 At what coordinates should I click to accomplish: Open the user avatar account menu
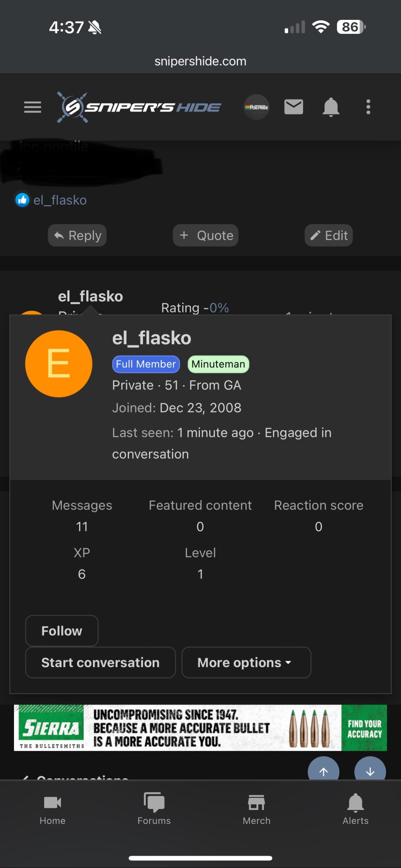pyautogui.click(x=256, y=107)
